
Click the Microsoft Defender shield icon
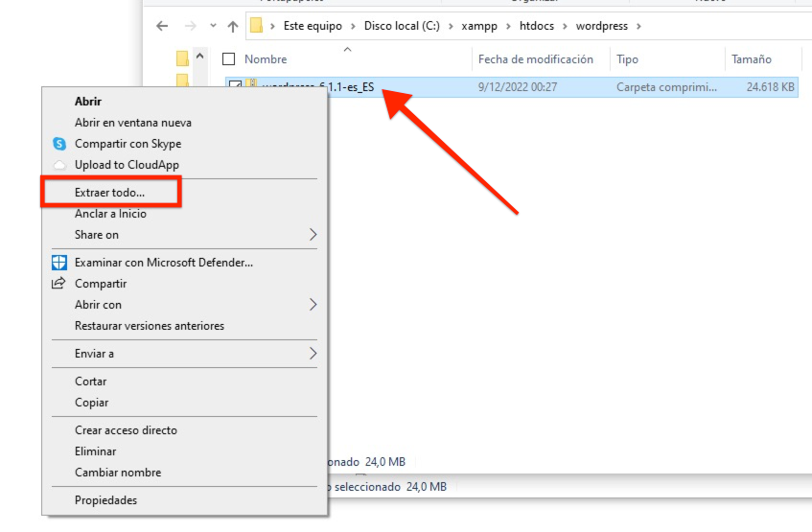[59, 263]
